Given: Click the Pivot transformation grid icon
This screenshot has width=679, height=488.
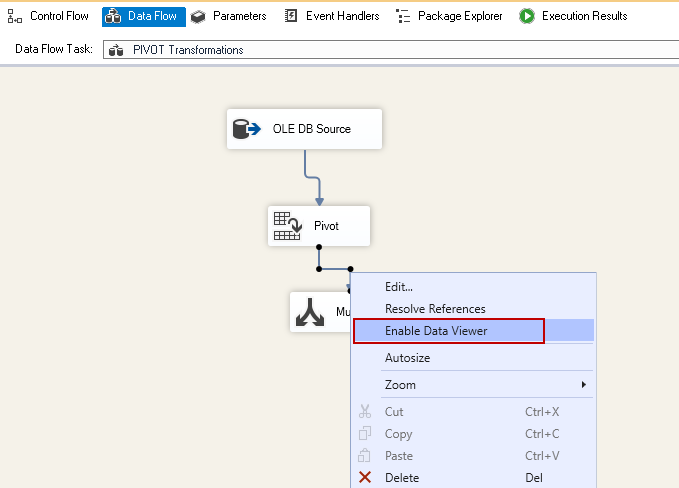Looking at the screenshot, I should [x=287, y=227].
